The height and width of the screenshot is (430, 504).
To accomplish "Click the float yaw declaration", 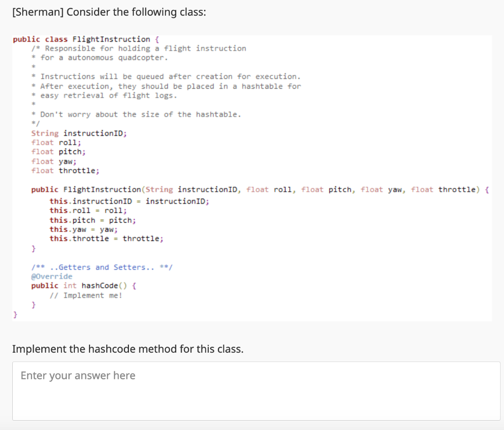I will (54, 161).
